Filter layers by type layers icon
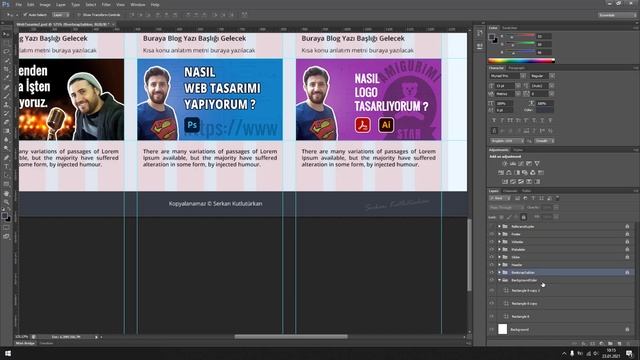The height and width of the screenshot is (360, 640). click(x=533, y=198)
